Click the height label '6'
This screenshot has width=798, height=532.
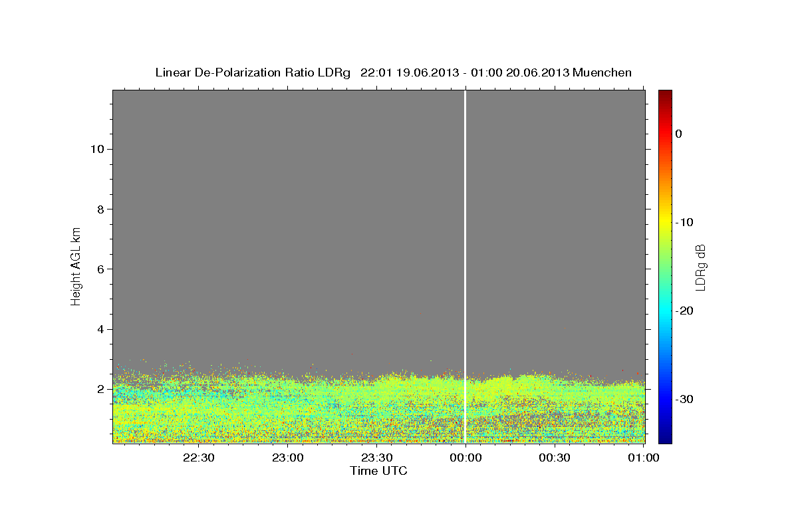pos(99,269)
